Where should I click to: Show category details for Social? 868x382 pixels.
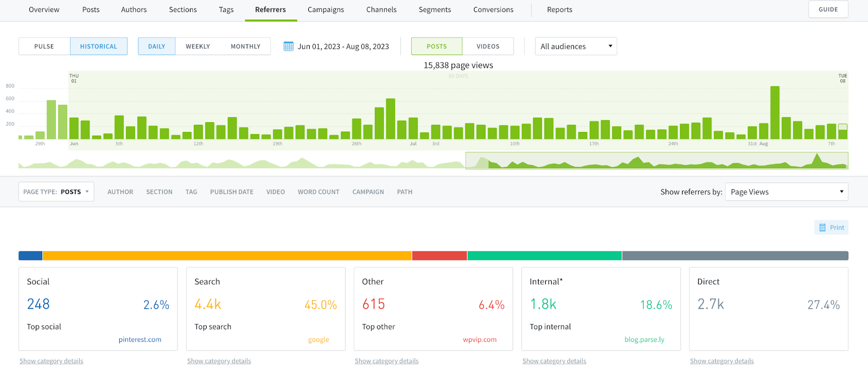[x=52, y=361]
